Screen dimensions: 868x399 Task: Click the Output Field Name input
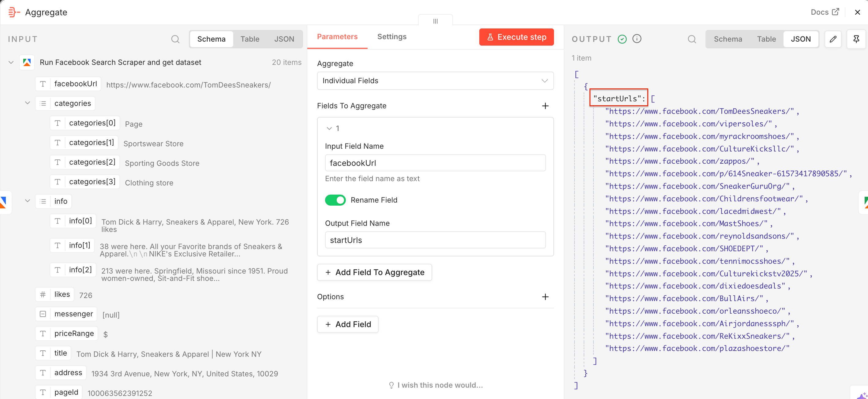coord(435,240)
